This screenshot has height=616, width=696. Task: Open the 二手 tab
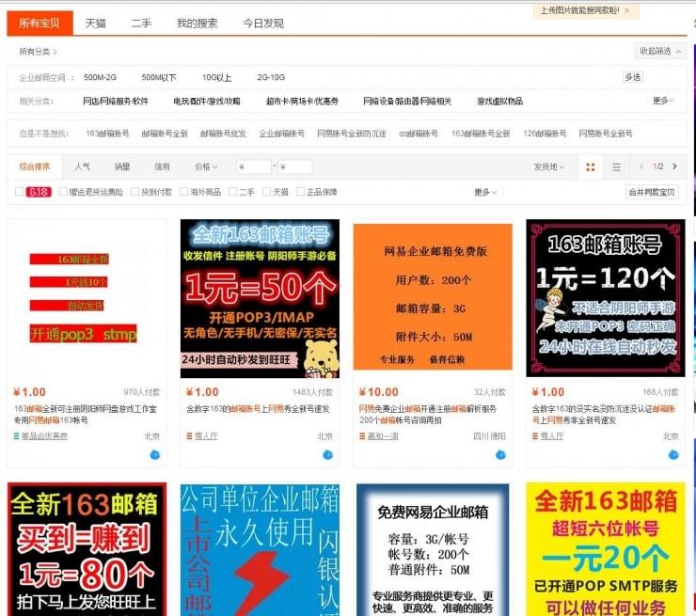(x=141, y=24)
